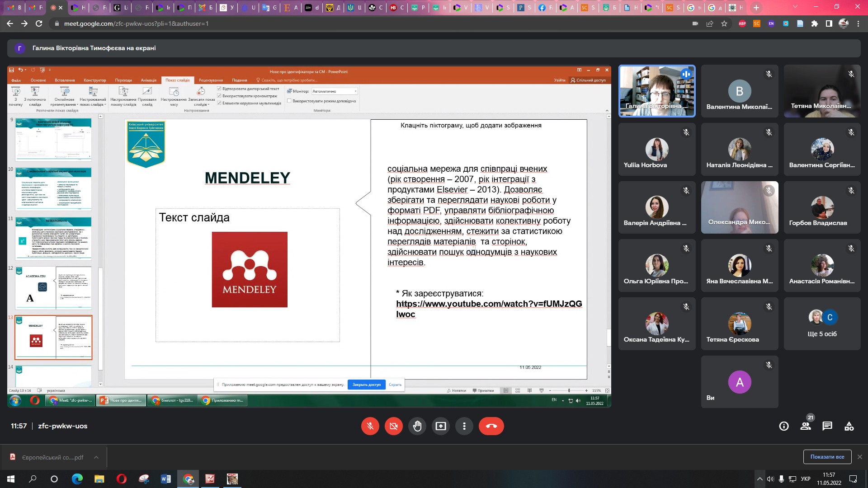Raise hand in the meeting
868x488 pixels.
click(x=417, y=426)
